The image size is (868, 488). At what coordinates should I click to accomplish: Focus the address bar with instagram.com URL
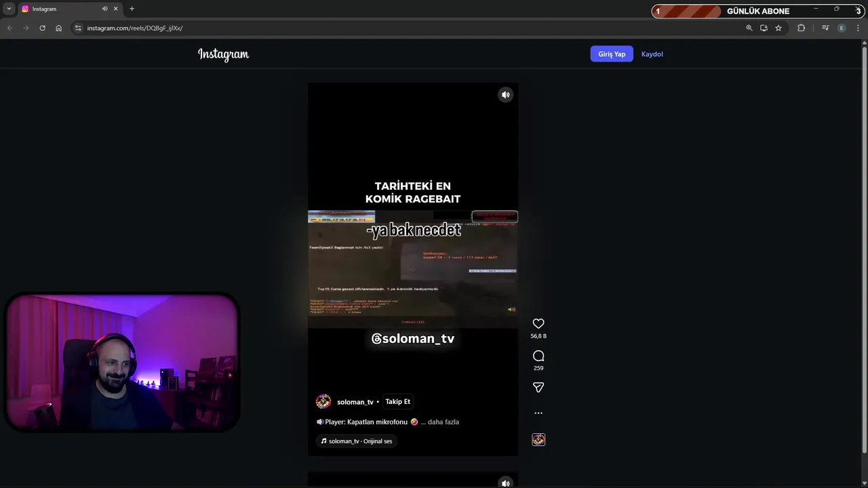(x=407, y=28)
